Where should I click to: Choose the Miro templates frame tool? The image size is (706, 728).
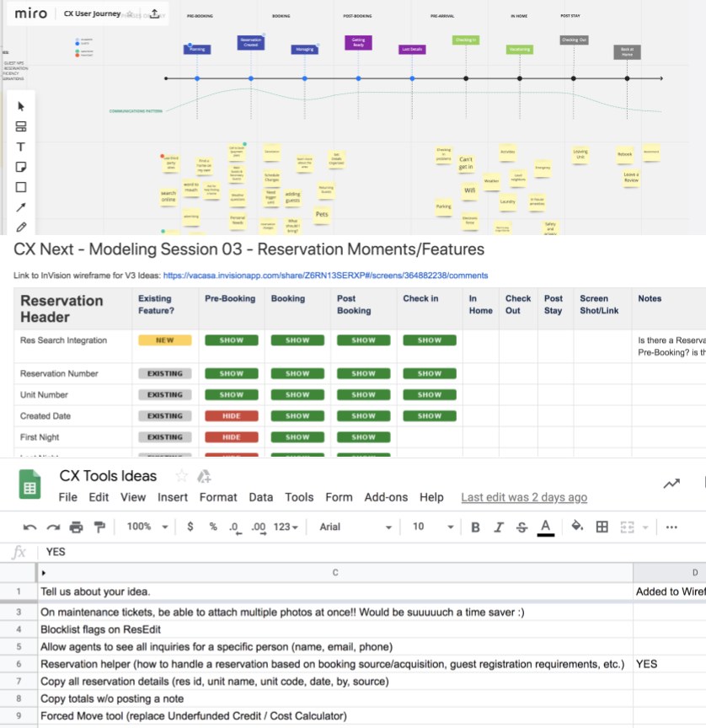tap(21, 126)
